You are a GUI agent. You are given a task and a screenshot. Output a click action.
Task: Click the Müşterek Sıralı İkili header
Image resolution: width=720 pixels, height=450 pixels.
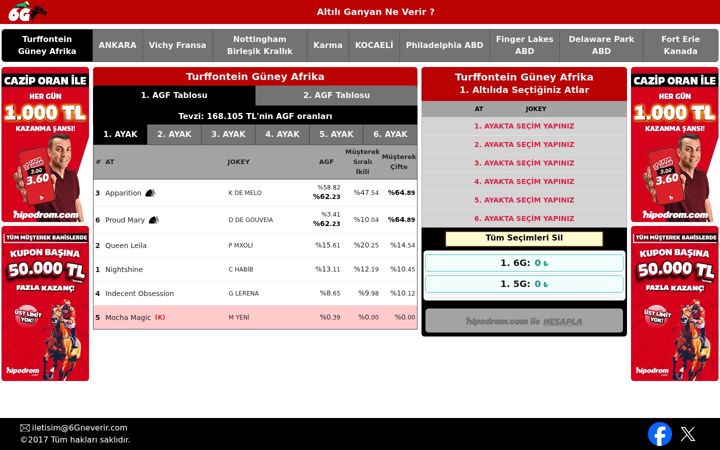tap(362, 162)
